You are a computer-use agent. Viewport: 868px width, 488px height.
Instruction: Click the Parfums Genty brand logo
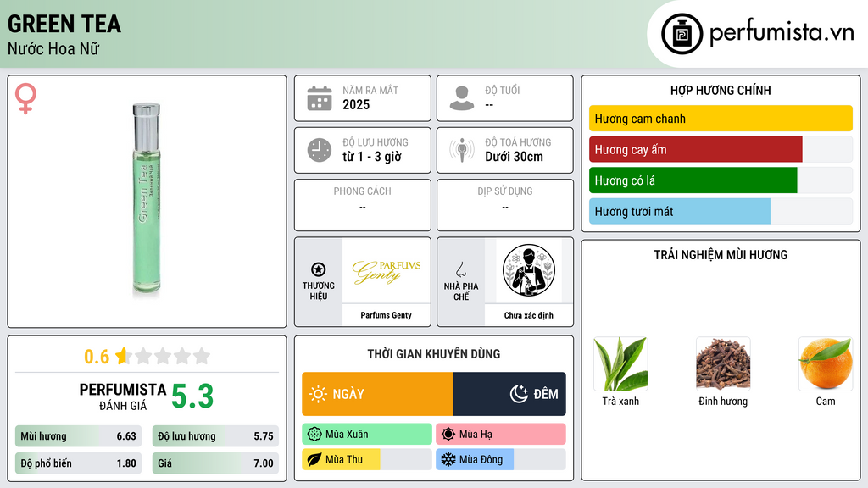[x=387, y=271]
